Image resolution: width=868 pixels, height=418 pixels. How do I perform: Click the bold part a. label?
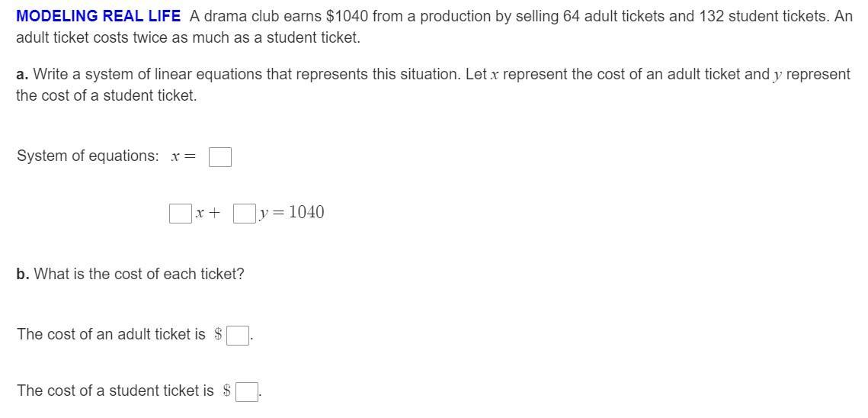(x=23, y=74)
